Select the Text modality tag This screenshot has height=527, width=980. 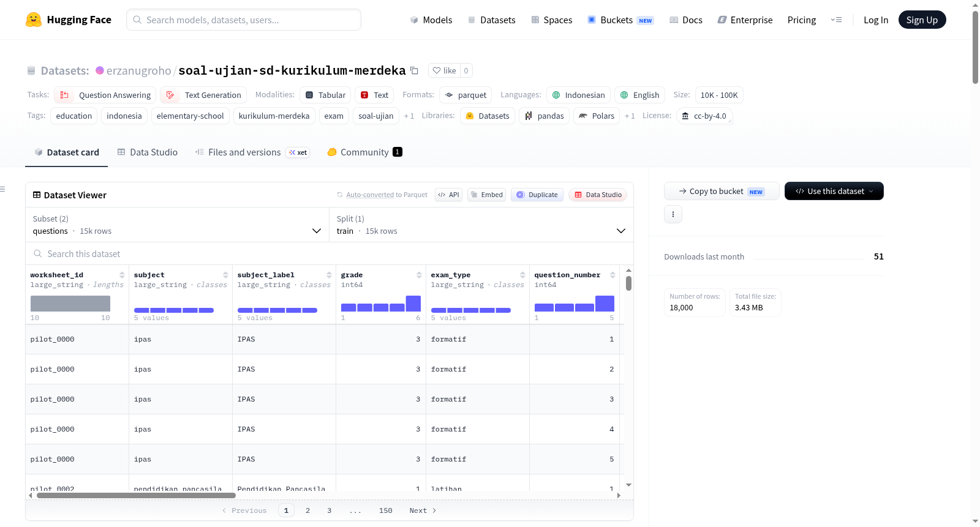tap(374, 95)
